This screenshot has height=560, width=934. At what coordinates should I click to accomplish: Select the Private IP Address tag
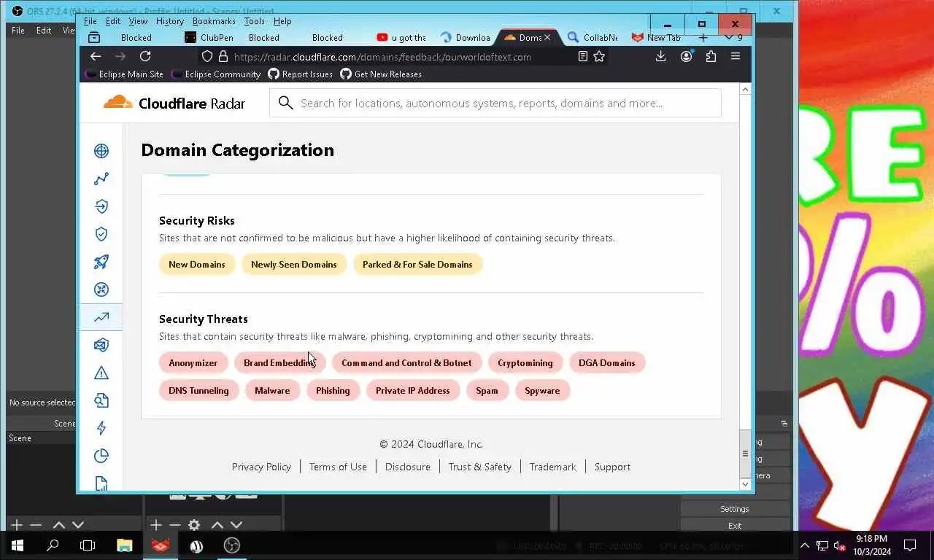413,390
